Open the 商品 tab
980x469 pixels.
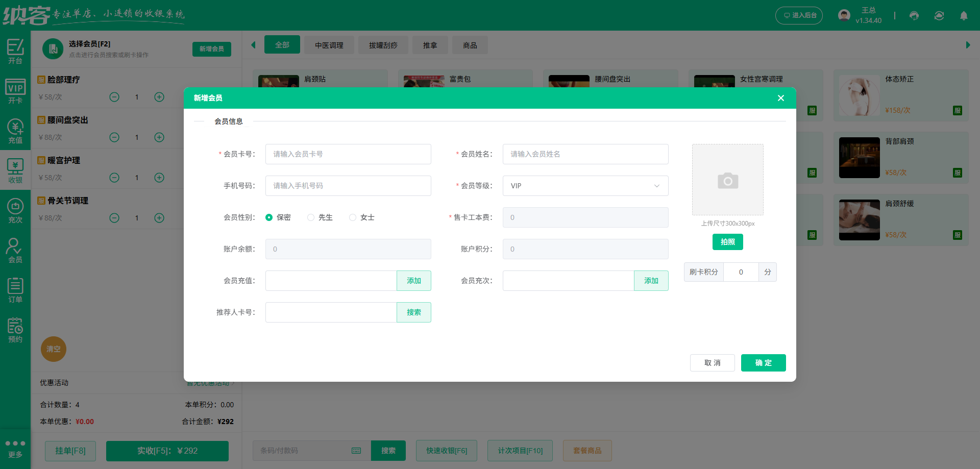coord(470,45)
